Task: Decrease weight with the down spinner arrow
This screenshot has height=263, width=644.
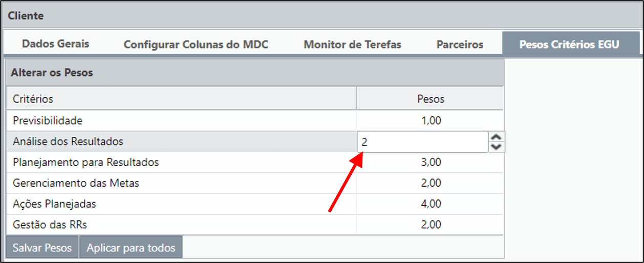Action: click(x=497, y=147)
